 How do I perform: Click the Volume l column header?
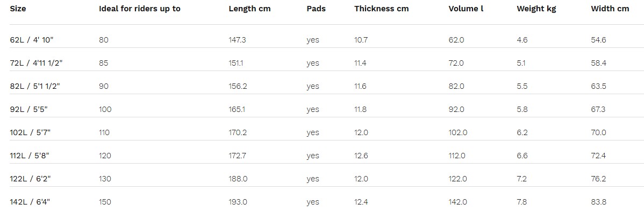click(x=466, y=9)
